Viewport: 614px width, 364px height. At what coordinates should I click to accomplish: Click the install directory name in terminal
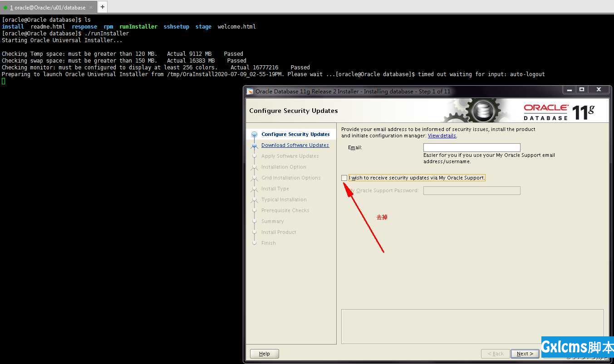[13, 27]
